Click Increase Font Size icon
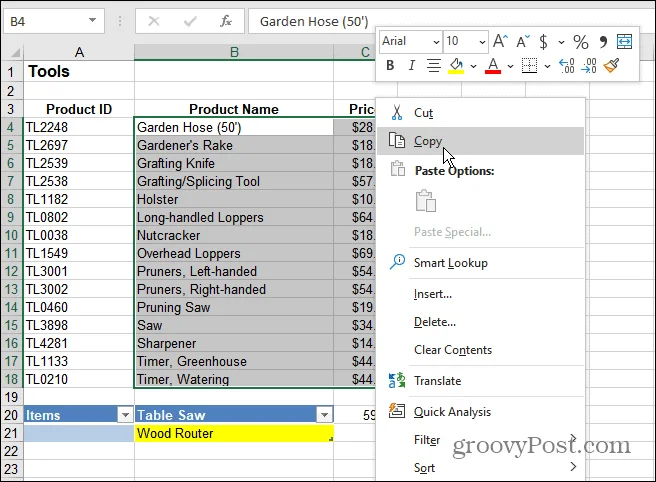 click(500, 41)
